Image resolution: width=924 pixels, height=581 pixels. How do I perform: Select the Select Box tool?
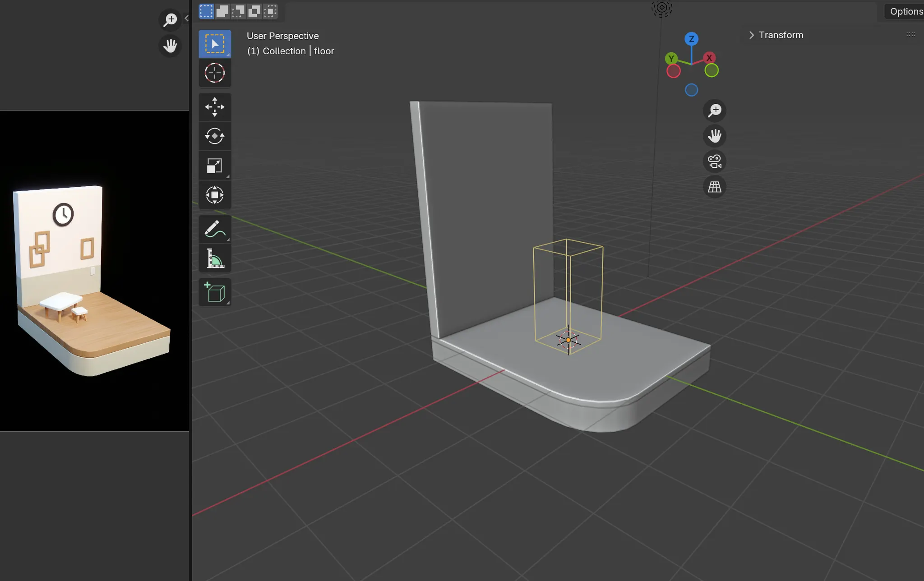215,44
